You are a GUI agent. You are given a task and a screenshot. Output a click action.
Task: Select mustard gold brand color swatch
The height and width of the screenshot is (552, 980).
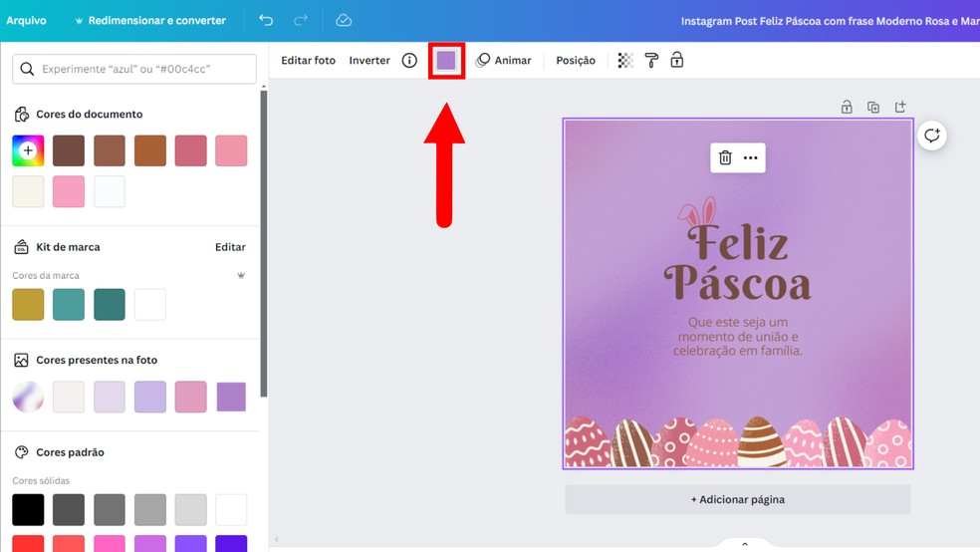28,305
